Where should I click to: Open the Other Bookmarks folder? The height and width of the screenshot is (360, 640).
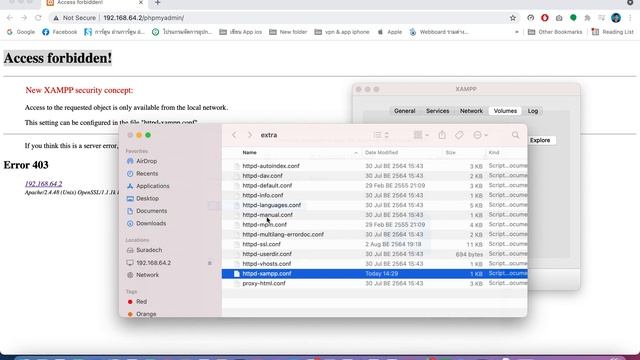pos(555,32)
